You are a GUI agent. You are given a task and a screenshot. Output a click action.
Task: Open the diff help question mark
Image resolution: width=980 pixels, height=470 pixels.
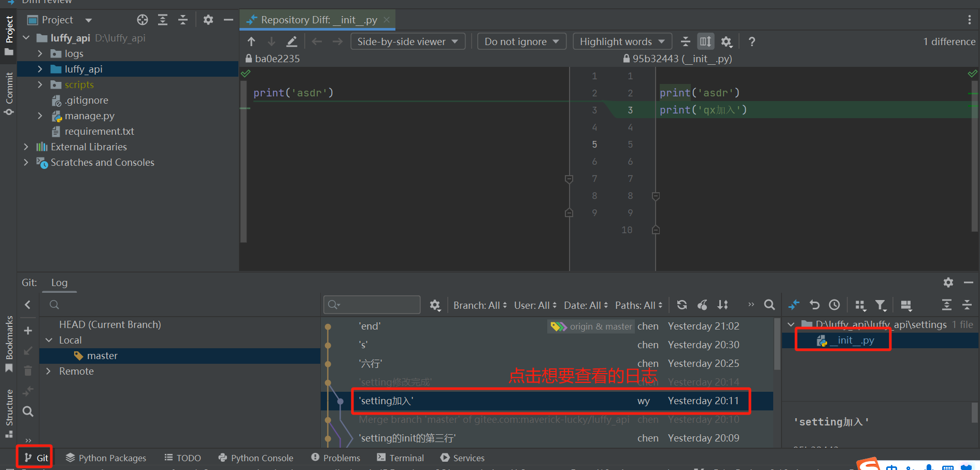(751, 41)
